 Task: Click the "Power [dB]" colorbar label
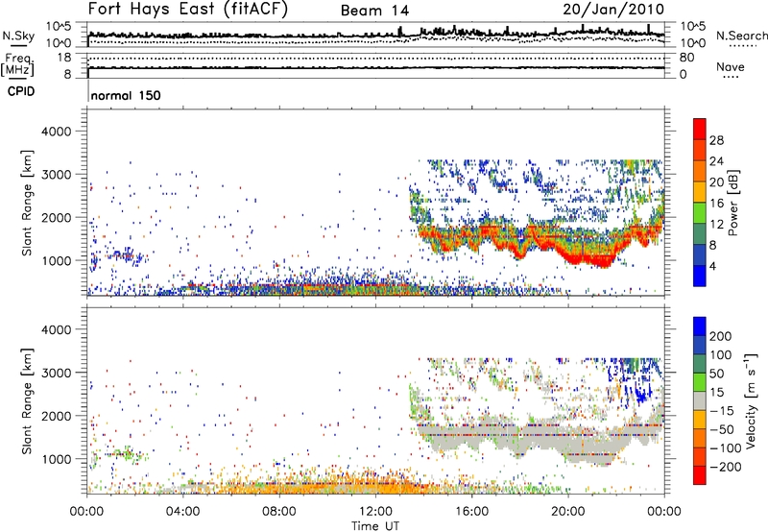tap(732, 203)
